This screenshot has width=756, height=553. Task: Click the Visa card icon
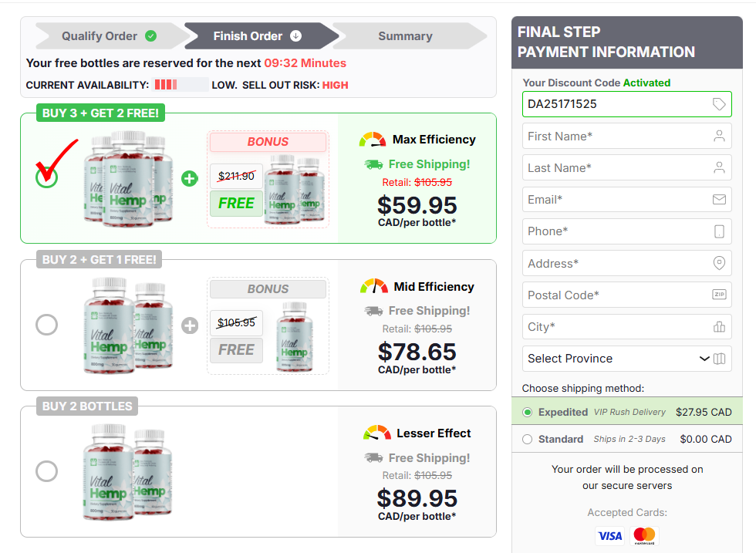coord(609,535)
